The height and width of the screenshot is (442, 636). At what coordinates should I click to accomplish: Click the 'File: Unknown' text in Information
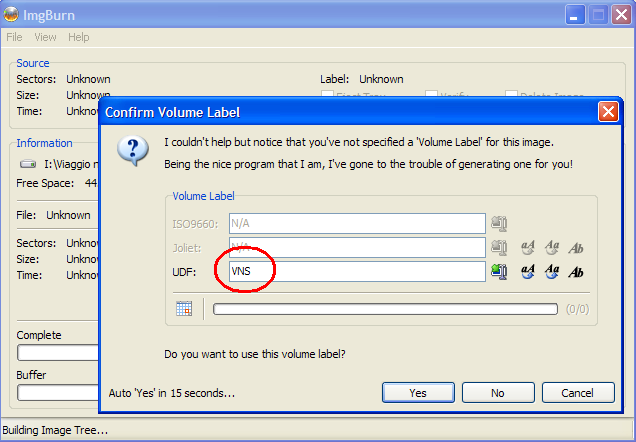tap(53, 215)
